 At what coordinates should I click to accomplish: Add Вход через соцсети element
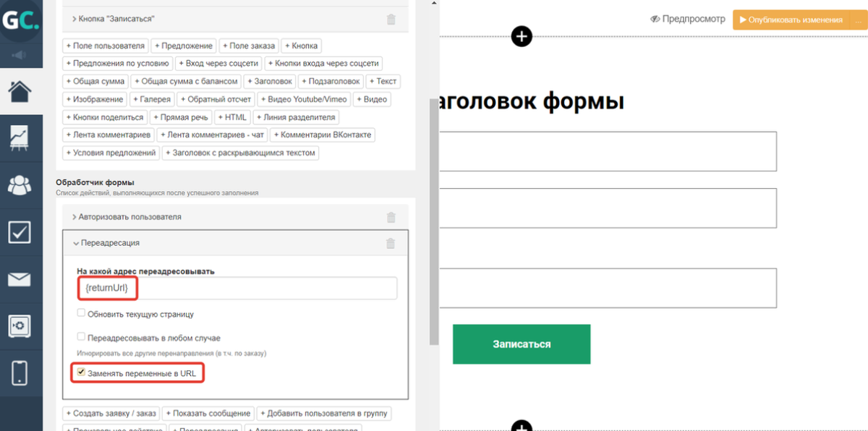(219, 64)
